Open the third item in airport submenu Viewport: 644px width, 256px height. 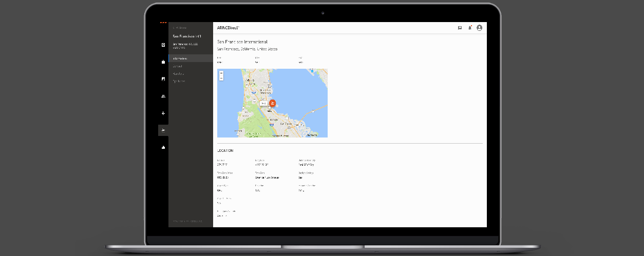178,74
